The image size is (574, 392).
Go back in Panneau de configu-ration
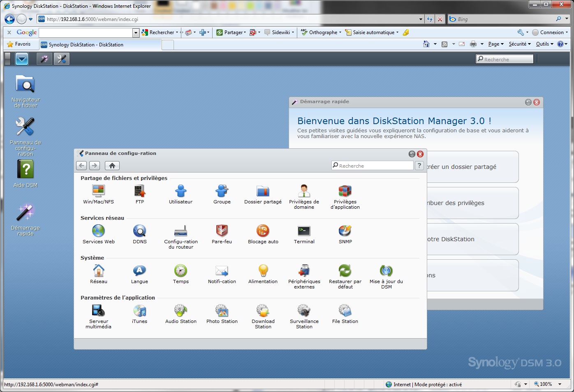[81, 166]
